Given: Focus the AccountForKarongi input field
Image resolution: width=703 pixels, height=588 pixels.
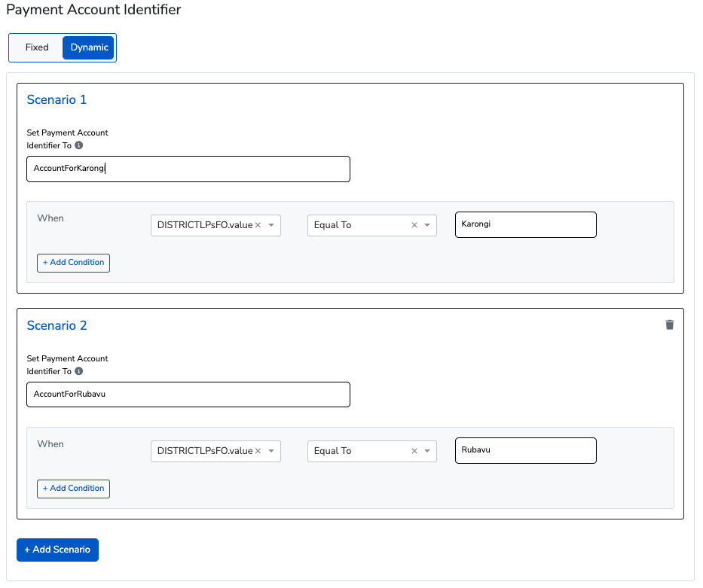Looking at the screenshot, I should coord(188,169).
